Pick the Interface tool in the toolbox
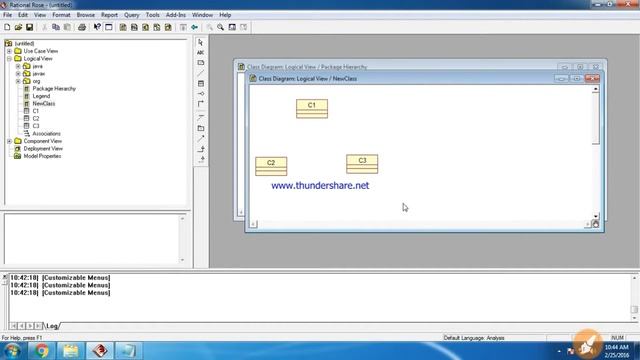Image resolution: width=640 pixels, height=360 pixels. (200, 93)
